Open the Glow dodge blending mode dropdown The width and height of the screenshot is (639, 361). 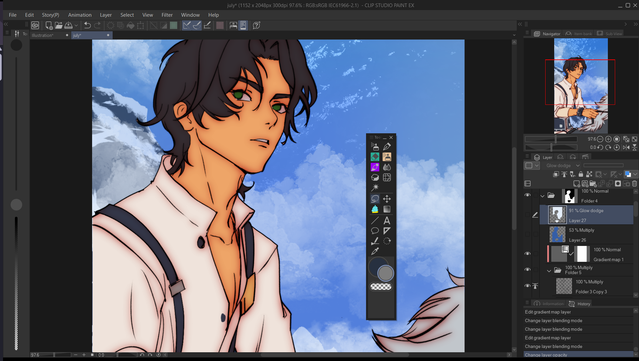[562, 165]
